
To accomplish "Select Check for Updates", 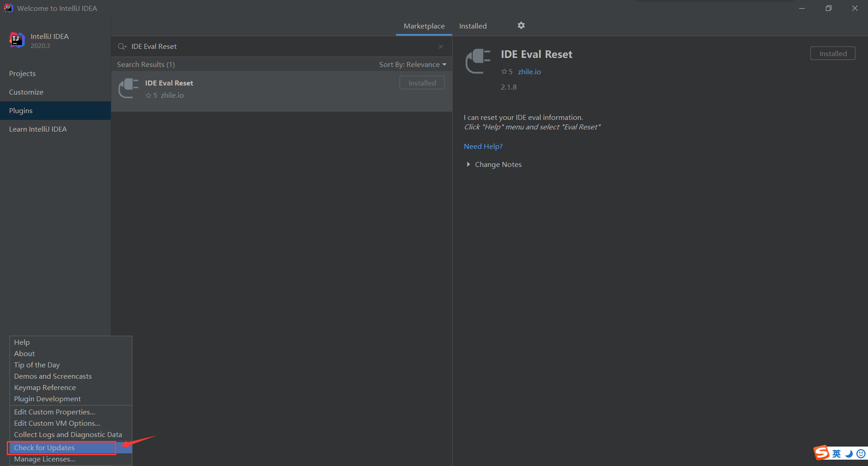I will tap(71, 447).
